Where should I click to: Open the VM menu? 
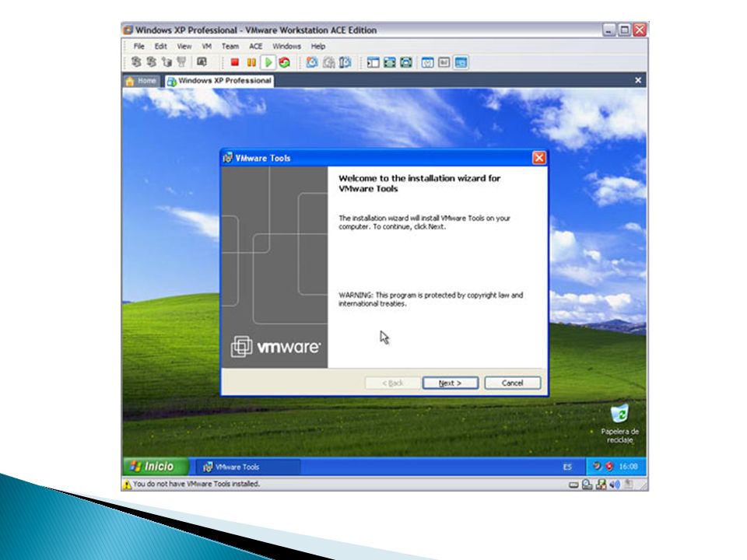pos(206,46)
